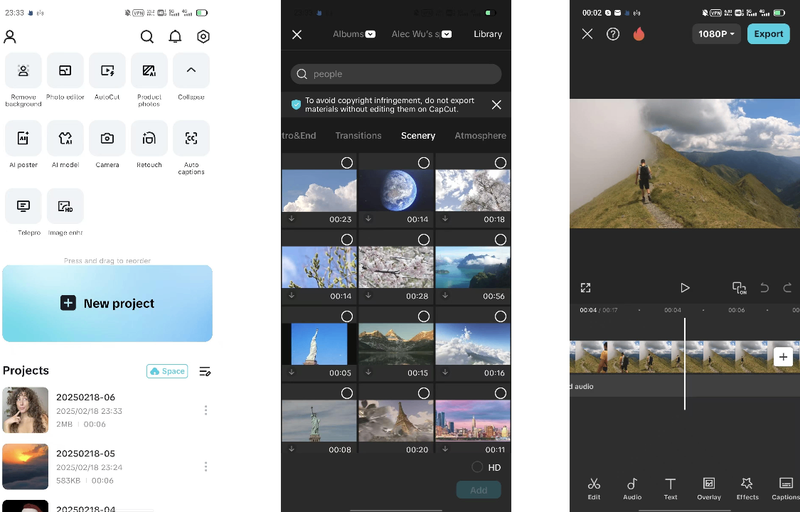This screenshot has width=800, height=512.
Task: Launch Remove background tool
Action: 23,70
